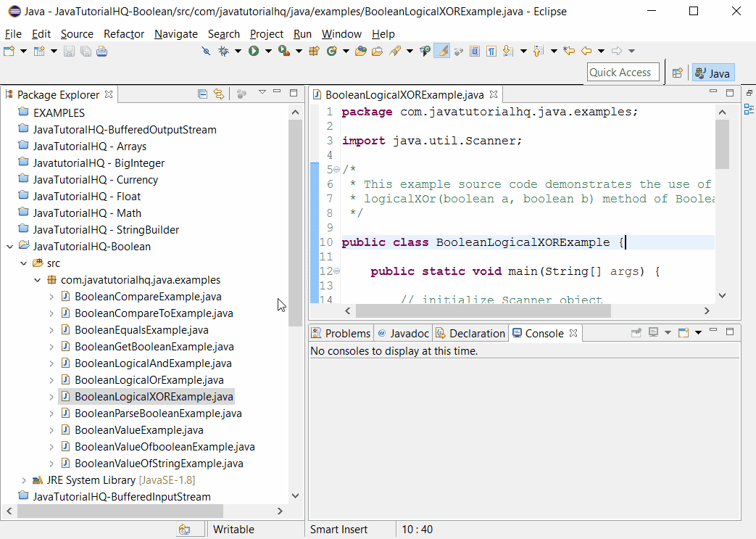Open the File menu
The width and height of the screenshot is (756, 539).
point(13,34)
